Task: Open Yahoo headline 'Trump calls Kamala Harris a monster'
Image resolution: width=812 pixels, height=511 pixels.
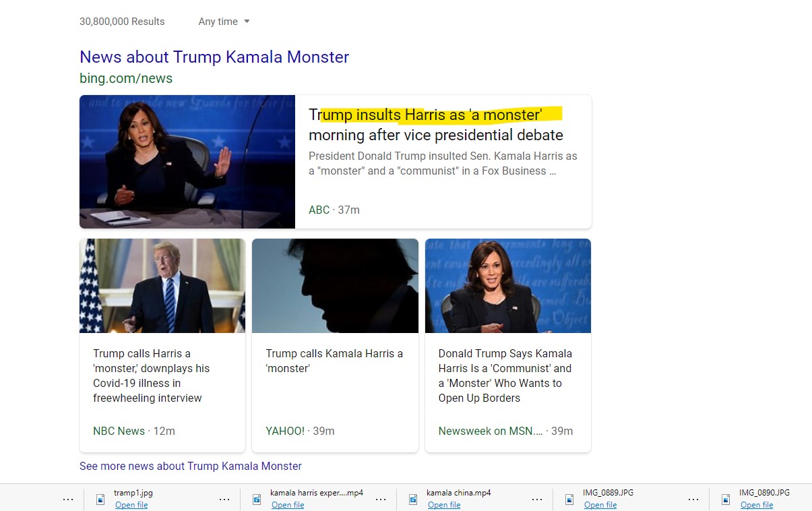Action: click(334, 361)
